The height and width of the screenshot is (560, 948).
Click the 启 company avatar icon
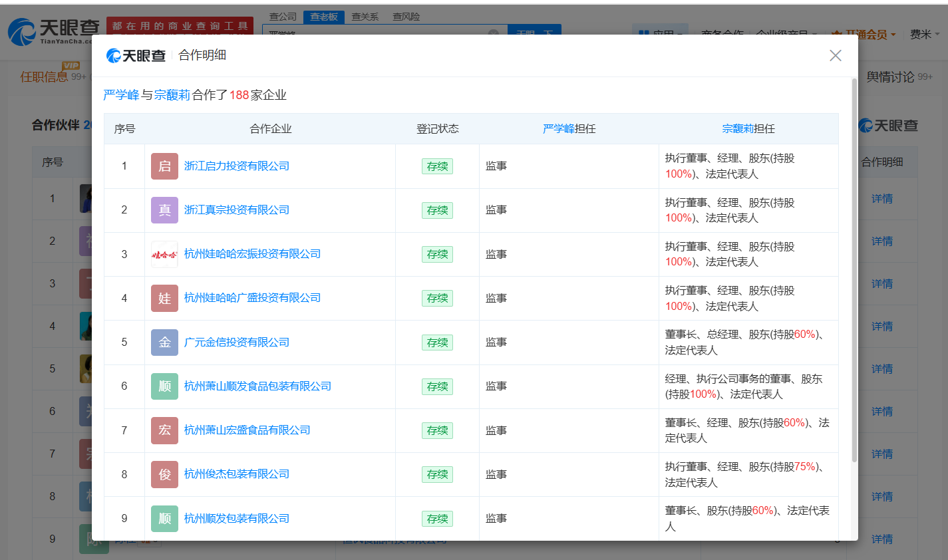164,166
